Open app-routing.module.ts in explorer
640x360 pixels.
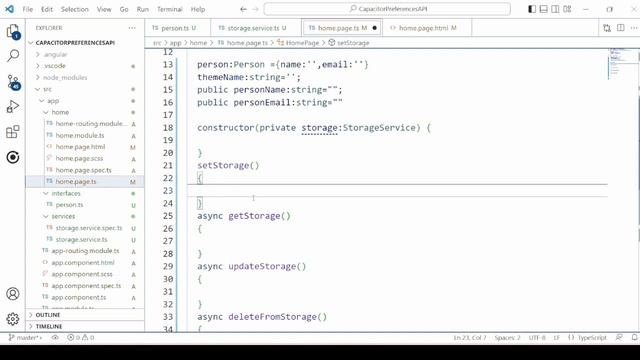(85, 251)
